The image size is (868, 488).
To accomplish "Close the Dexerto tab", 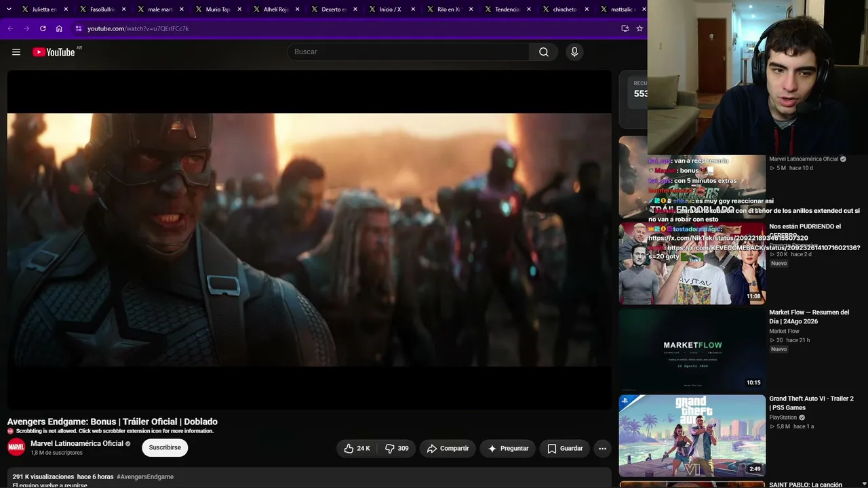I will tap(355, 9).
